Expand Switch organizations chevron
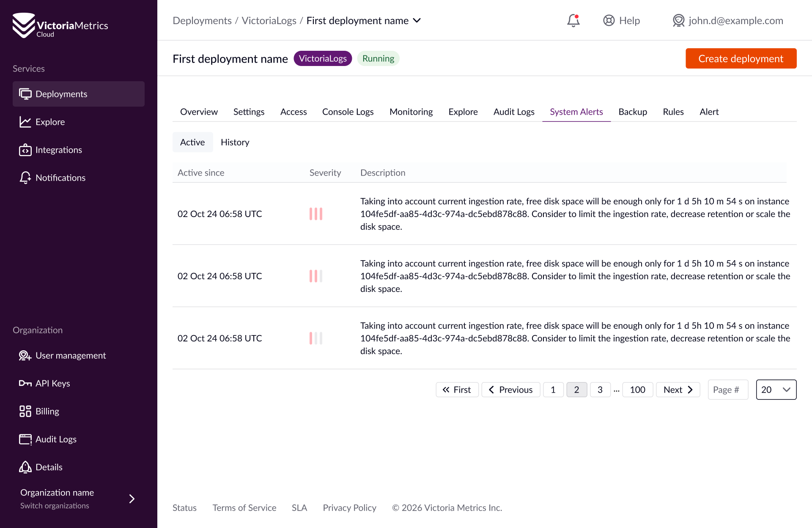Image resolution: width=812 pixels, height=528 pixels. 132,499
